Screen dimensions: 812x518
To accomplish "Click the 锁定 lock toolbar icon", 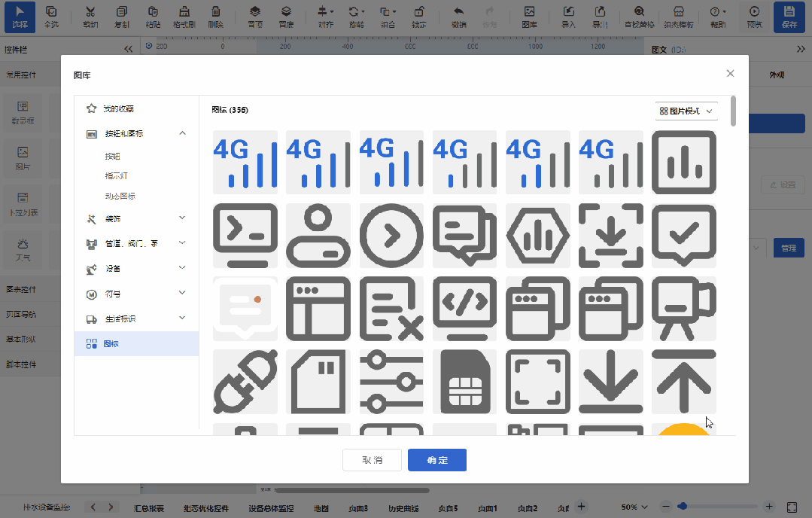I will pyautogui.click(x=419, y=17).
